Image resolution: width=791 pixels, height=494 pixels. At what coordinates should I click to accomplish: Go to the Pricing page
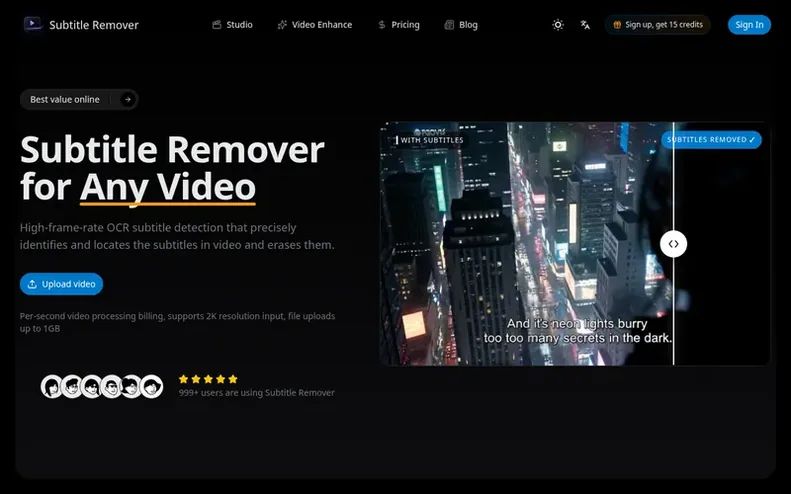399,25
